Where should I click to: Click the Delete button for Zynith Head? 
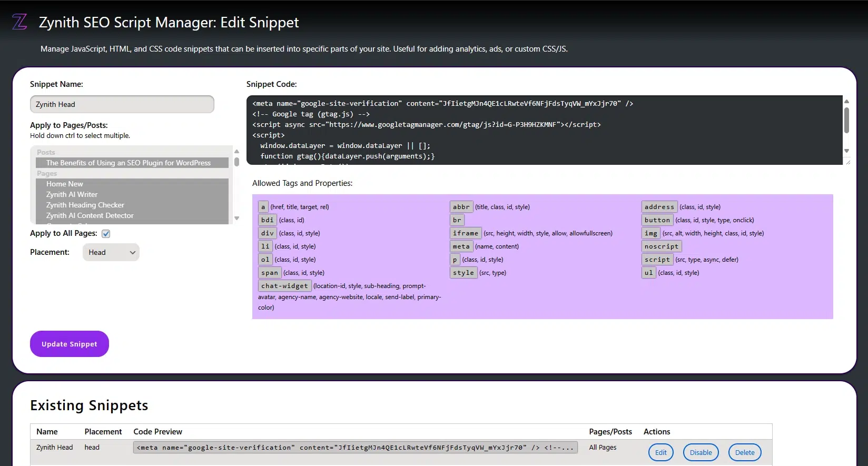coord(745,452)
